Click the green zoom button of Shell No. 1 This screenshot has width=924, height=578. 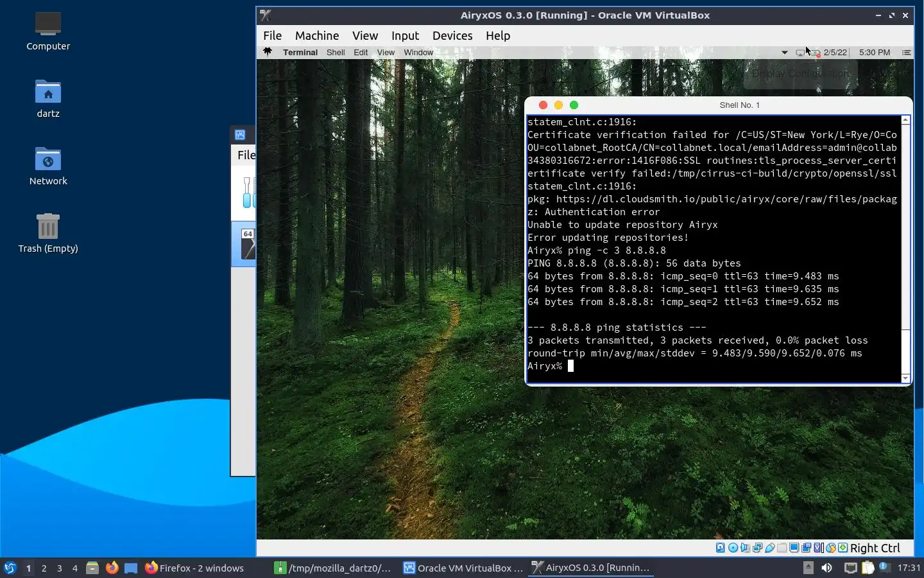click(574, 105)
